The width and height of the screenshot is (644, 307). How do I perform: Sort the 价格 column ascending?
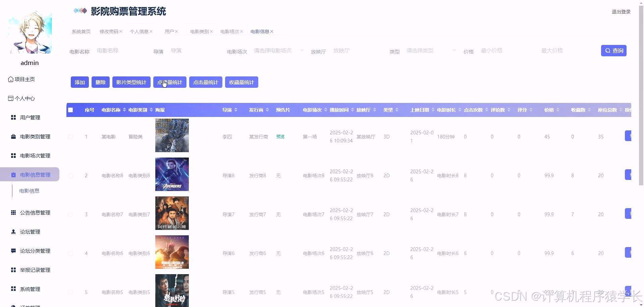(x=558, y=108)
